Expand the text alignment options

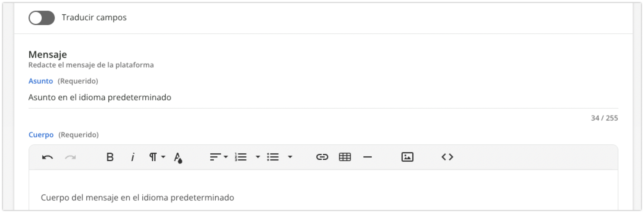[x=225, y=157]
